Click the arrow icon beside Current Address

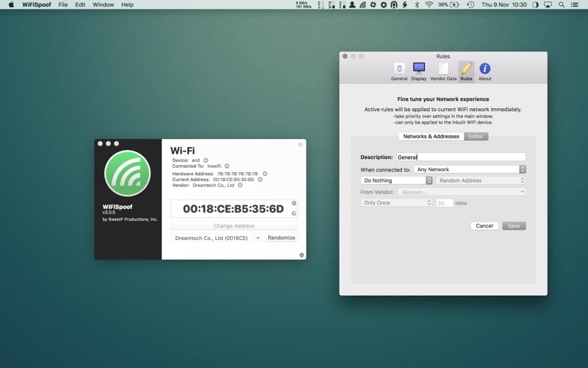[260, 180]
